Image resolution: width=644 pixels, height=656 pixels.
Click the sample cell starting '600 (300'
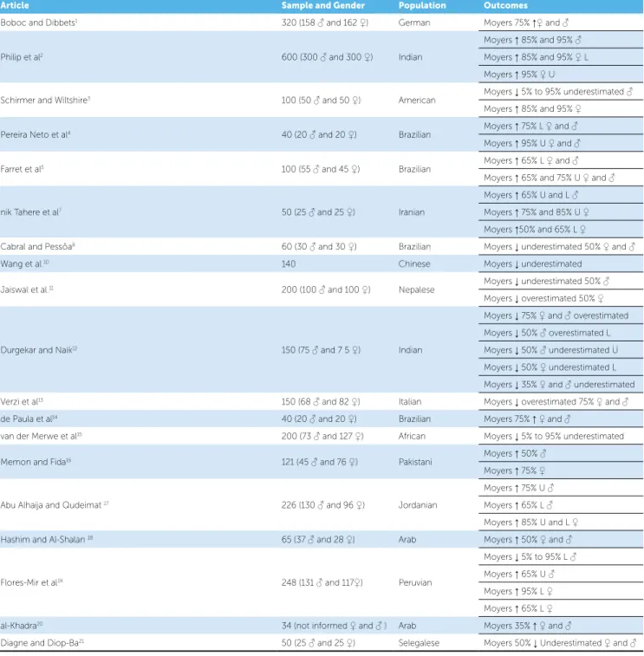(327, 57)
